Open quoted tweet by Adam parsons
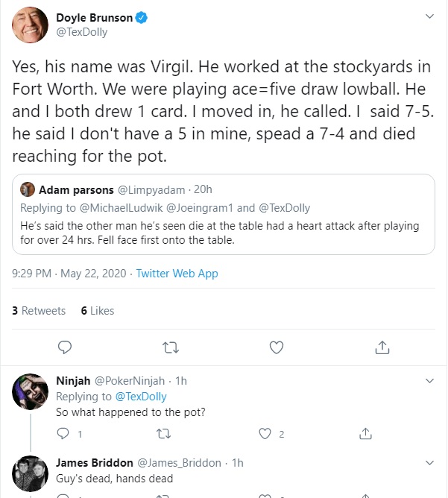Screen dimensions: 448x498 pyautogui.click(x=224, y=214)
